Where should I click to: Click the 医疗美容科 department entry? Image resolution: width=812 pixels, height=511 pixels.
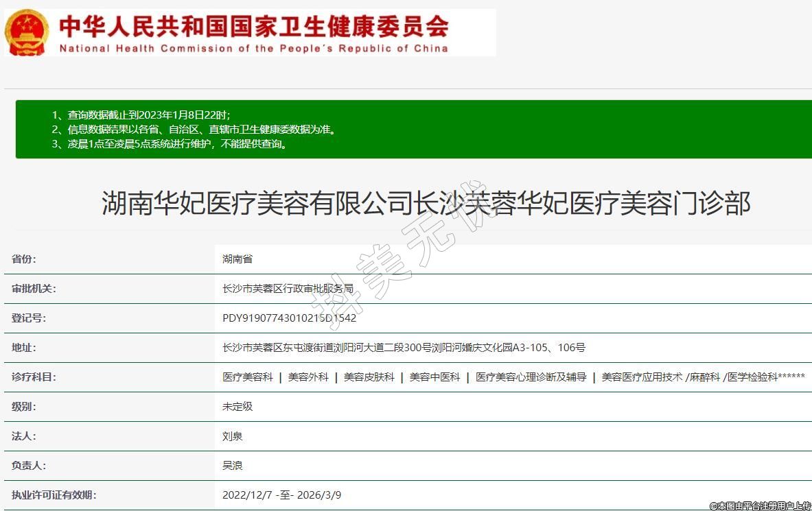[248, 377]
